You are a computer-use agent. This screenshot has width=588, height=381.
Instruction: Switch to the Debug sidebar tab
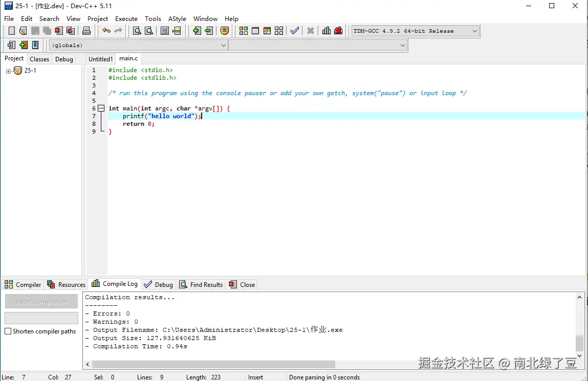click(64, 59)
